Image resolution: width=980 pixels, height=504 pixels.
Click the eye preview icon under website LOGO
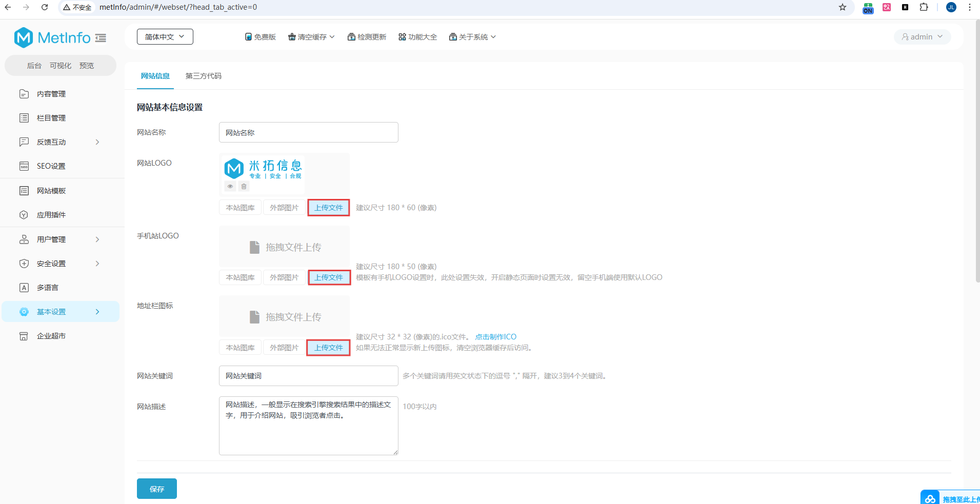pyautogui.click(x=230, y=187)
